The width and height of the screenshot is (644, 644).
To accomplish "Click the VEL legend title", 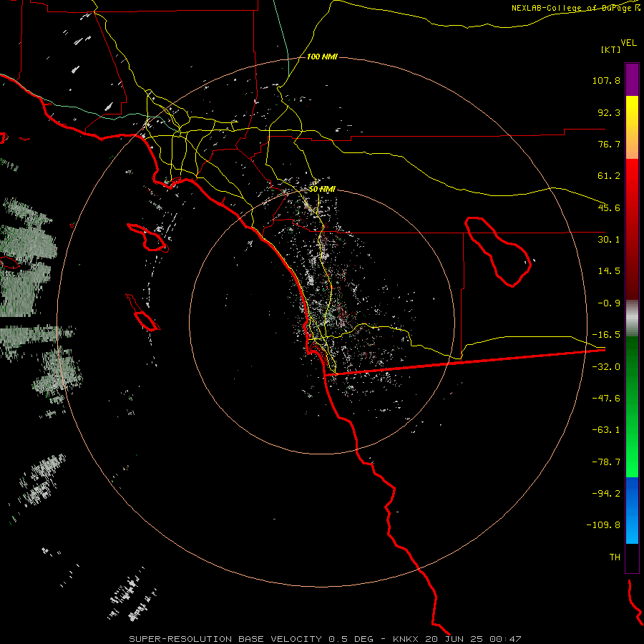I will [628, 43].
